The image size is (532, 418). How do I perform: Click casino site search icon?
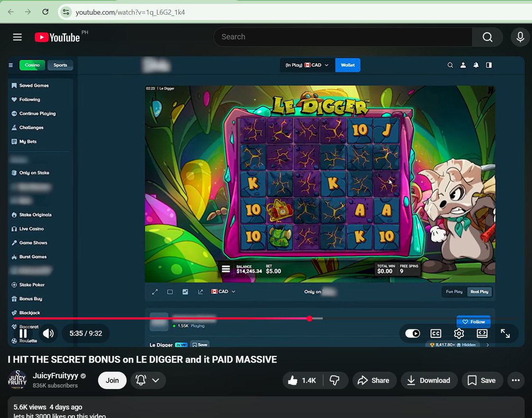450,65
